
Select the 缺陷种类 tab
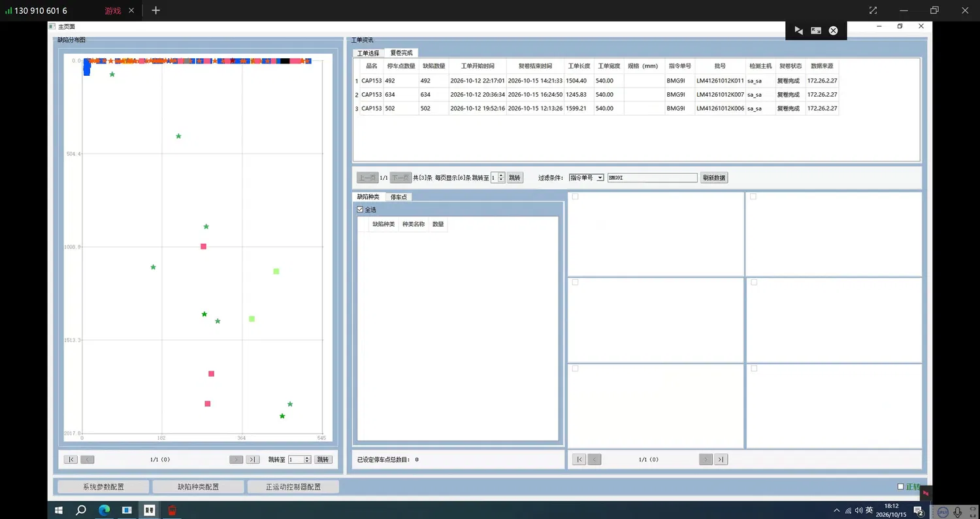[x=368, y=197]
